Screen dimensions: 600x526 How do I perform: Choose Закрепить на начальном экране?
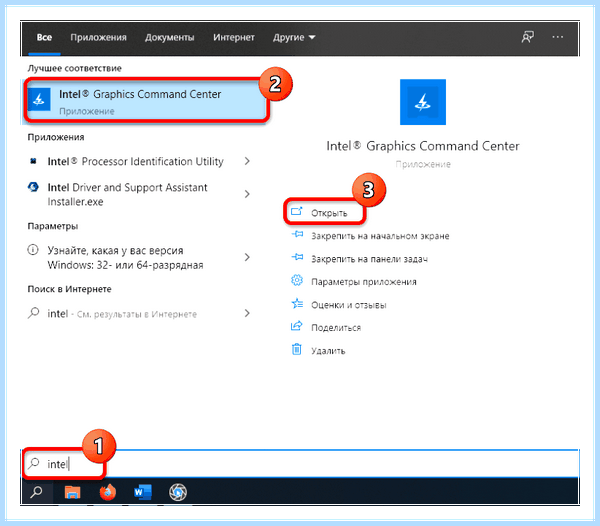[380, 236]
